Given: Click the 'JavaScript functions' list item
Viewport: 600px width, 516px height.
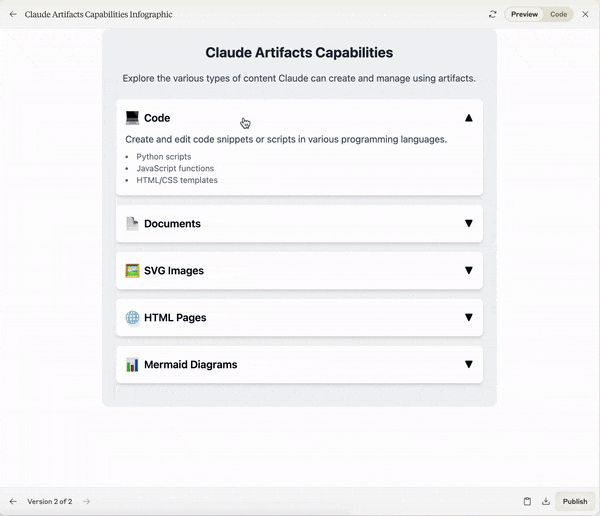Looking at the screenshot, I should [x=175, y=168].
